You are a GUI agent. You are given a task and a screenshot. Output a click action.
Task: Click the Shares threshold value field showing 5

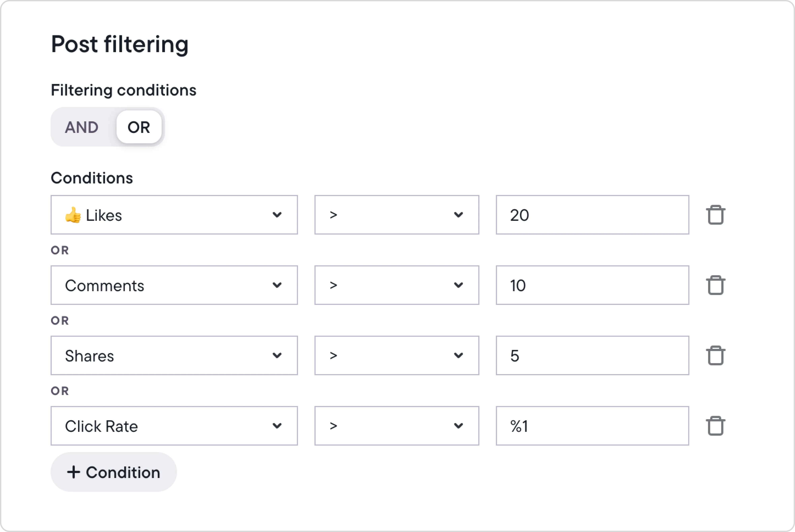click(592, 355)
